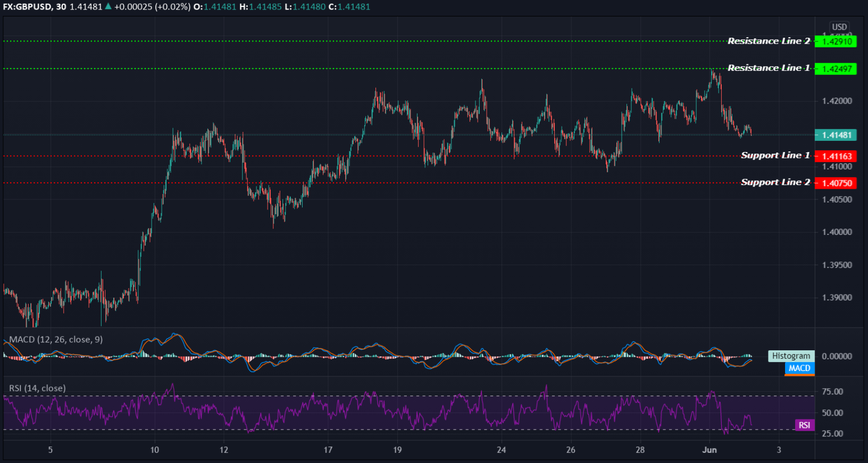Select the Resistance Line 1 label
Viewport: 868px width, 463px height.
click(x=769, y=68)
